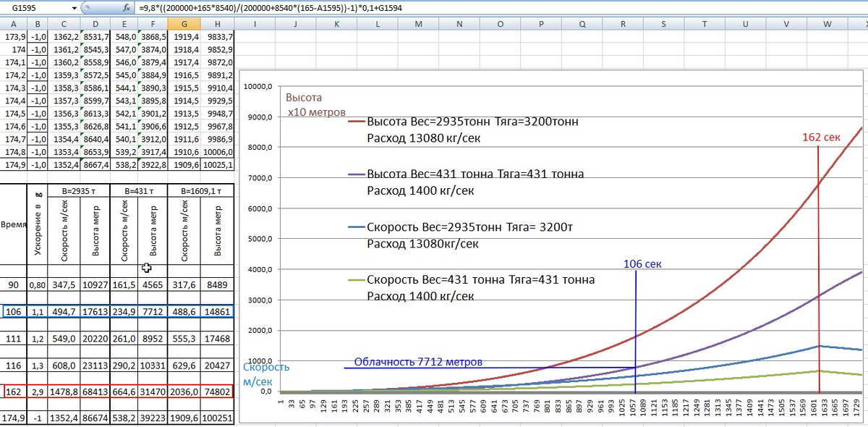
Task: Click green legend line for Скорость Вес=431 тонна
Action: pyautogui.click(x=355, y=279)
